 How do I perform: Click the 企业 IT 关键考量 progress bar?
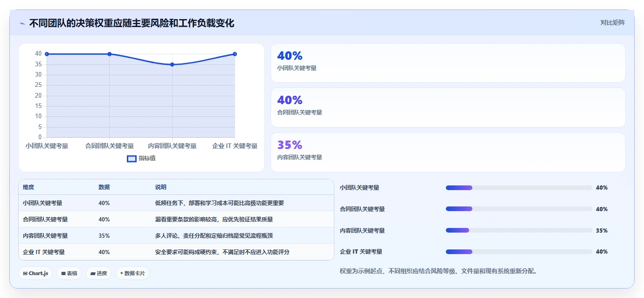point(519,252)
